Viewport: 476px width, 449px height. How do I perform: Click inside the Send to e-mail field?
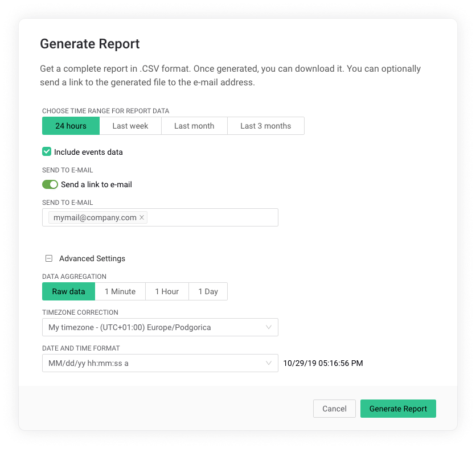[x=211, y=217]
